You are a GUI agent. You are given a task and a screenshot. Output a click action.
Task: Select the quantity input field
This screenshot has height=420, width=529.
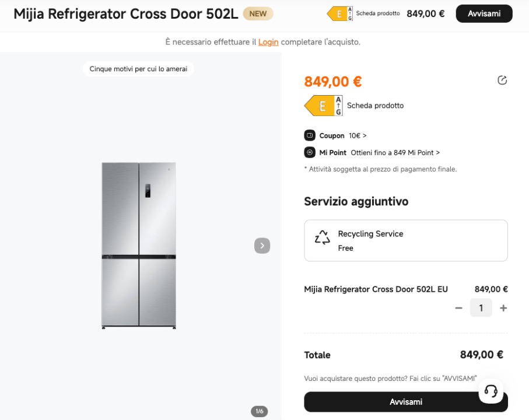[x=481, y=307]
